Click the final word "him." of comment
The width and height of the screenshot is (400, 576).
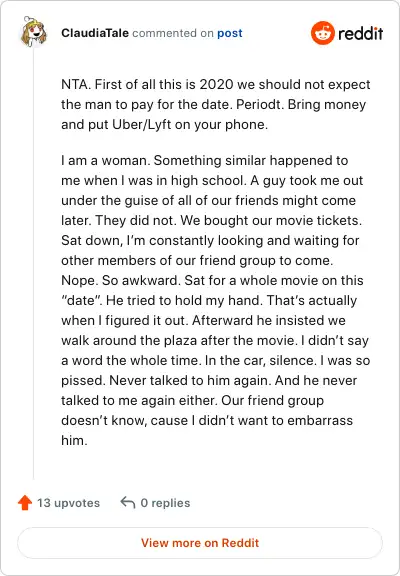point(74,440)
